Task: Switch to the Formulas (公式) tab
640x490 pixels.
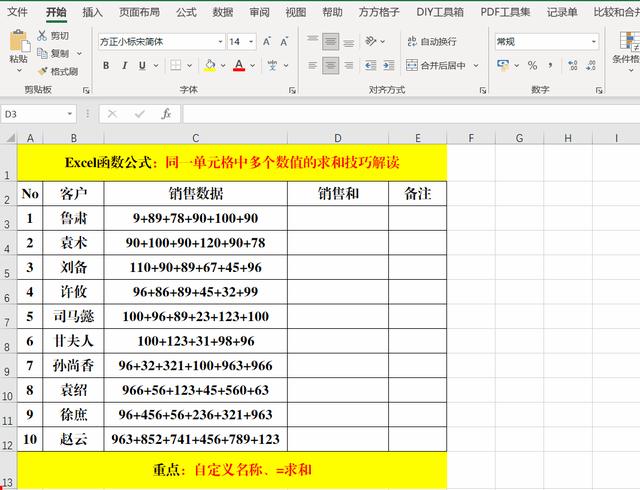Action: point(186,12)
